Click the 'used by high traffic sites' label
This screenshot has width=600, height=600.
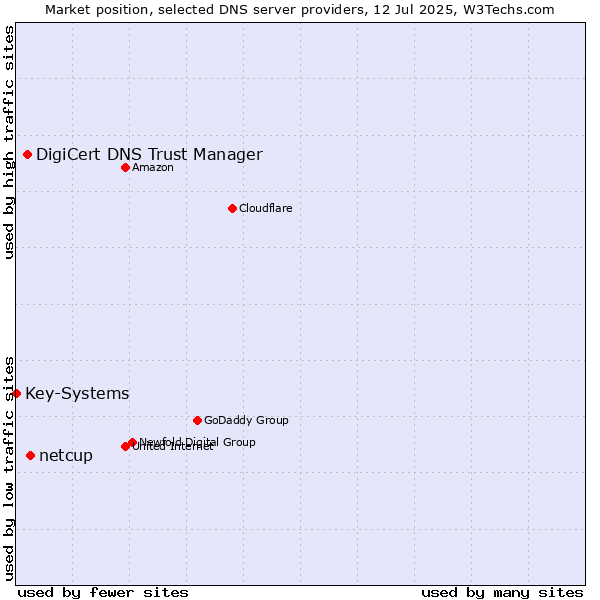[x=8, y=142]
